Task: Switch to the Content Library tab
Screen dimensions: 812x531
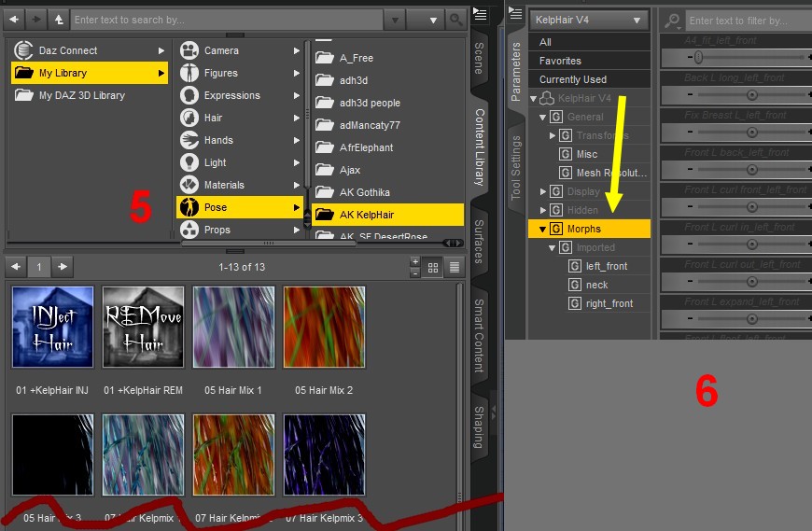Action: pos(479,147)
